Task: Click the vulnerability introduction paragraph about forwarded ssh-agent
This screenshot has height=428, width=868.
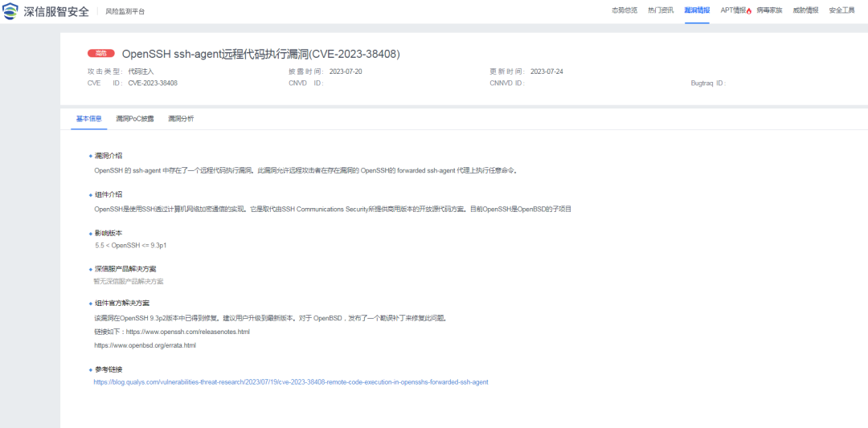Action: click(305, 170)
